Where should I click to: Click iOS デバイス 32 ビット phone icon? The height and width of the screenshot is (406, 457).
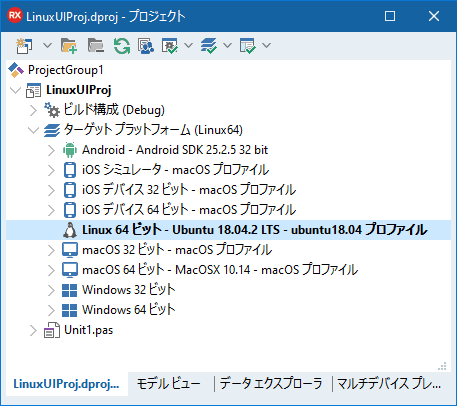click(x=70, y=190)
